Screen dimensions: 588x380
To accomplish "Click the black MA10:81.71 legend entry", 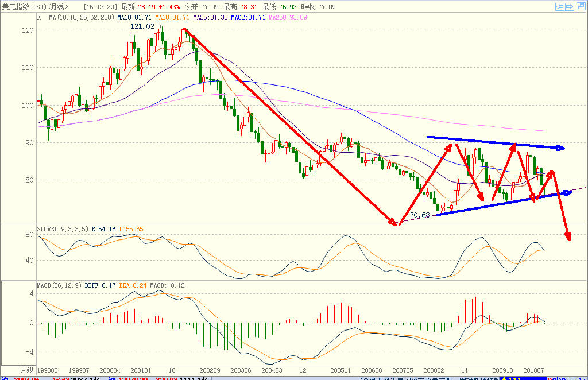I will click(x=134, y=17).
